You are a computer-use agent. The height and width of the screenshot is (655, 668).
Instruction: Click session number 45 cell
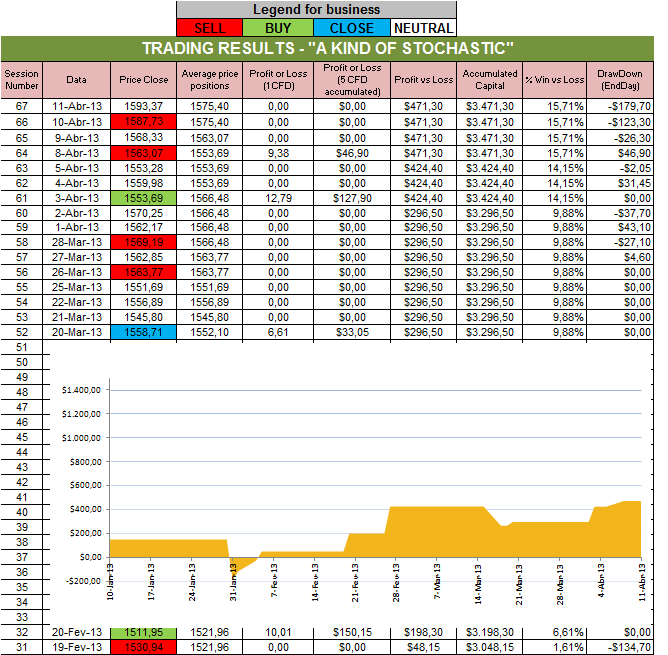[x=22, y=437]
